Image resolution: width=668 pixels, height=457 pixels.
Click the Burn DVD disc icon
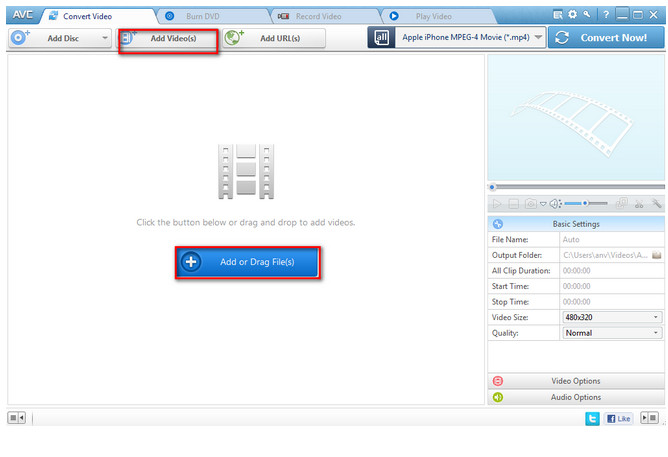(x=170, y=16)
